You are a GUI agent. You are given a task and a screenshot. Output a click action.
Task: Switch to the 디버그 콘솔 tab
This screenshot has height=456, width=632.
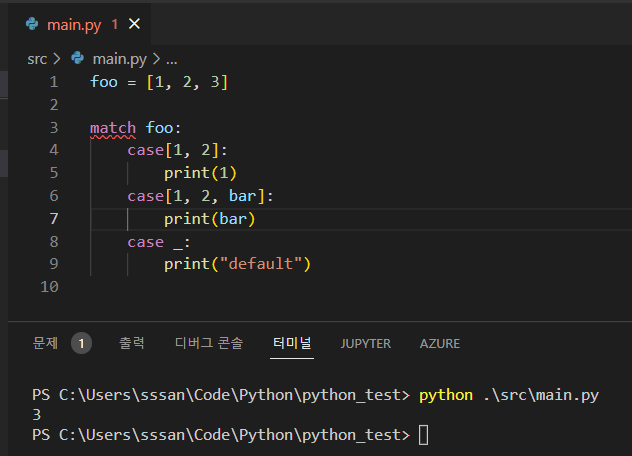(208, 343)
